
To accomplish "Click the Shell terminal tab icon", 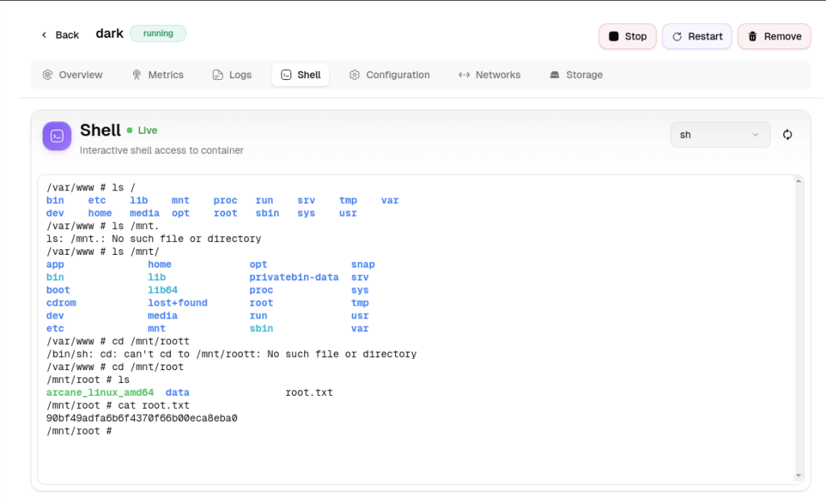I will click(286, 75).
